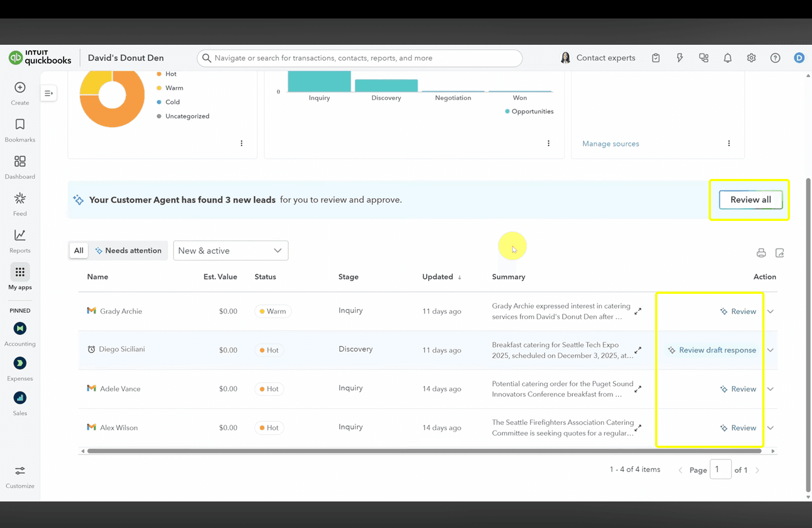This screenshot has width=812, height=528.
Task: Click the Warm status badge
Action: click(x=273, y=311)
